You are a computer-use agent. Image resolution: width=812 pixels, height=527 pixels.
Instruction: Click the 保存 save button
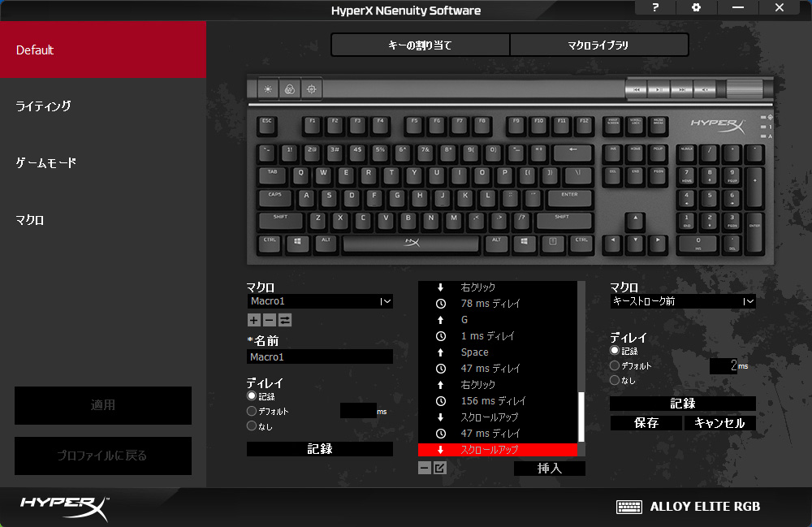[x=646, y=423]
